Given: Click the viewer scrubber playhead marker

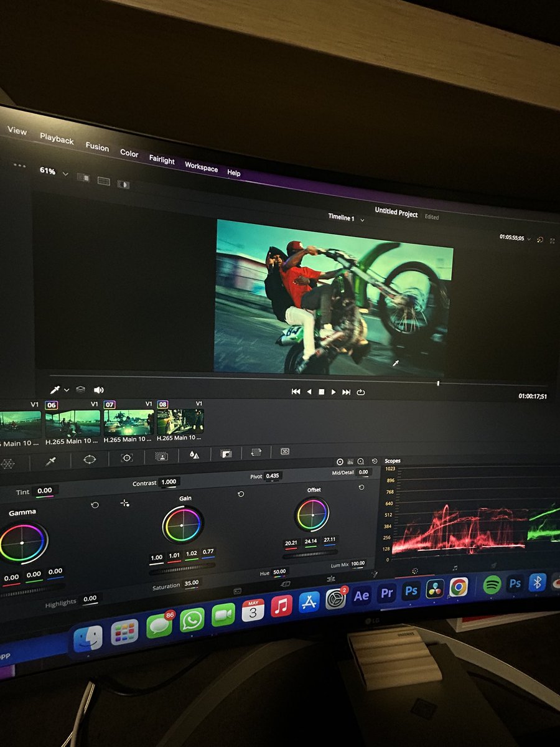Looking at the screenshot, I should click(x=438, y=383).
